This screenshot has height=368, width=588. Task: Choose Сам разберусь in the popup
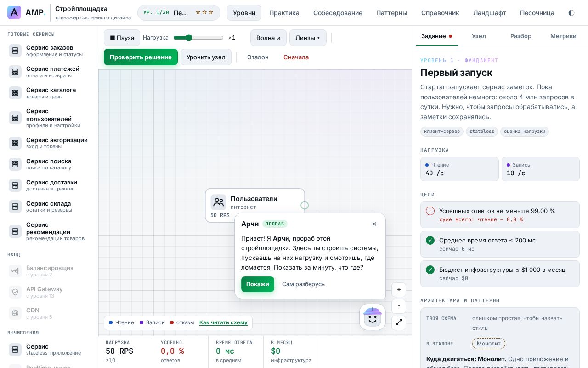[303, 284]
